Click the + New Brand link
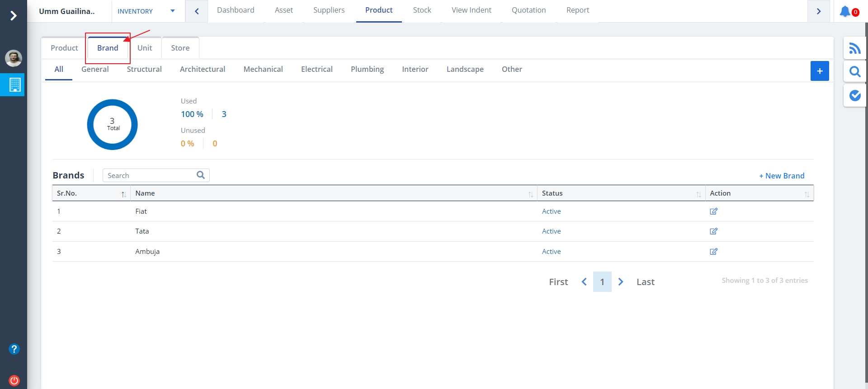868x389 pixels. [x=781, y=176]
